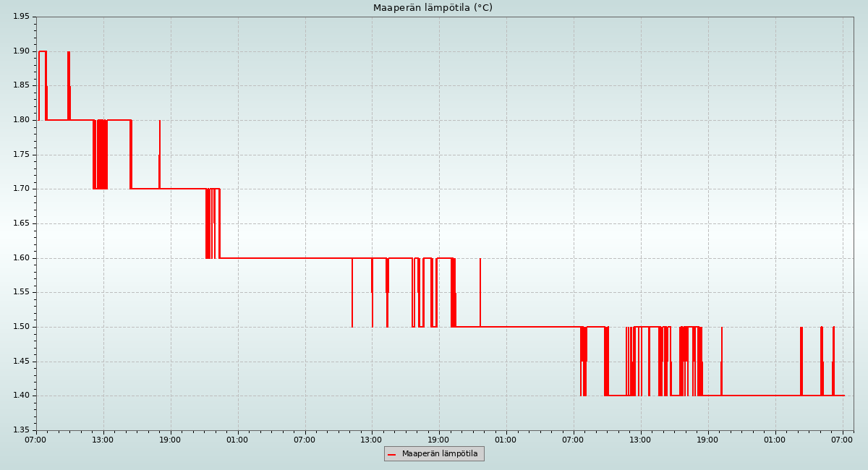
Task: Click the last 01:00 x-axis label
Action: [775, 440]
